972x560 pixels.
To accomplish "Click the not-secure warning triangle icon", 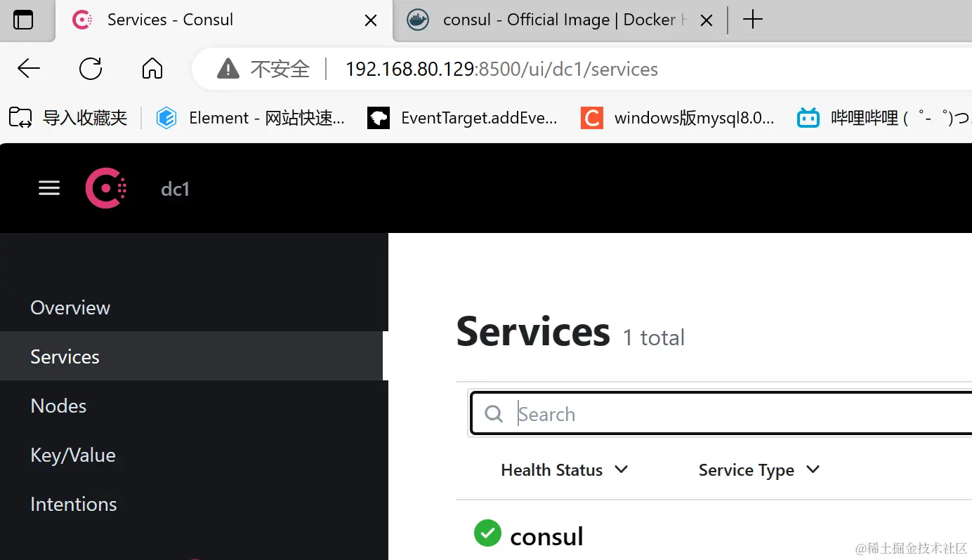I will (228, 68).
